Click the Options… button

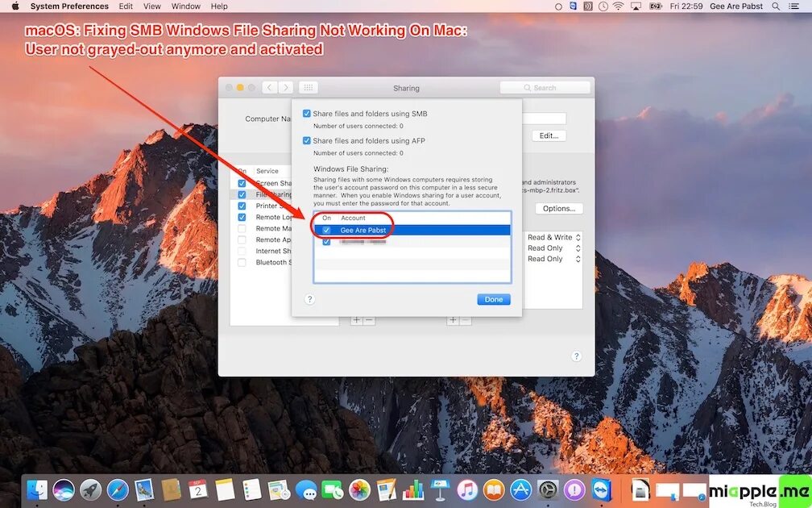tap(559, 208)
